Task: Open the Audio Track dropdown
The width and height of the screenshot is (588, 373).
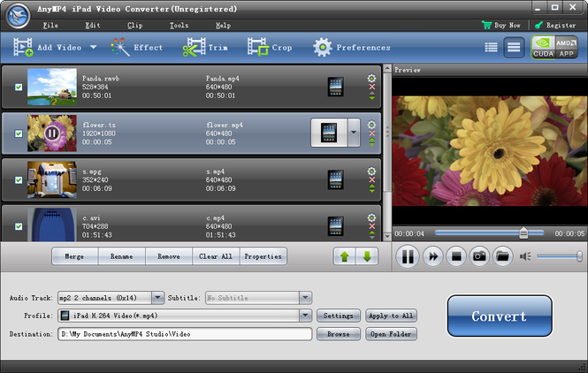Action: (157, 298)
